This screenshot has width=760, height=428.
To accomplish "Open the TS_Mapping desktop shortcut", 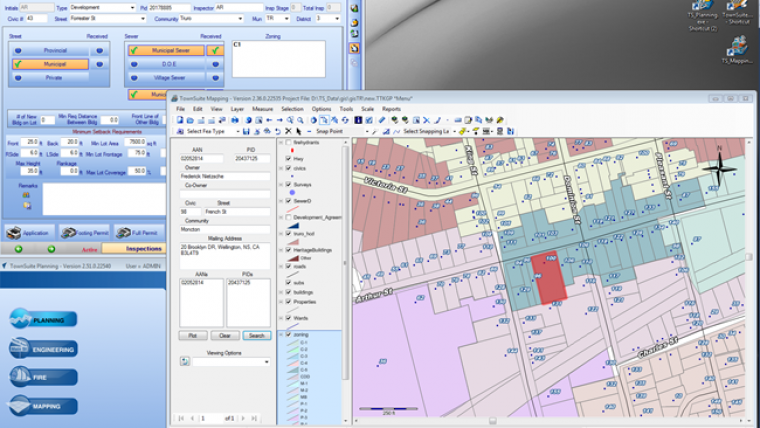I will [737, 51].
